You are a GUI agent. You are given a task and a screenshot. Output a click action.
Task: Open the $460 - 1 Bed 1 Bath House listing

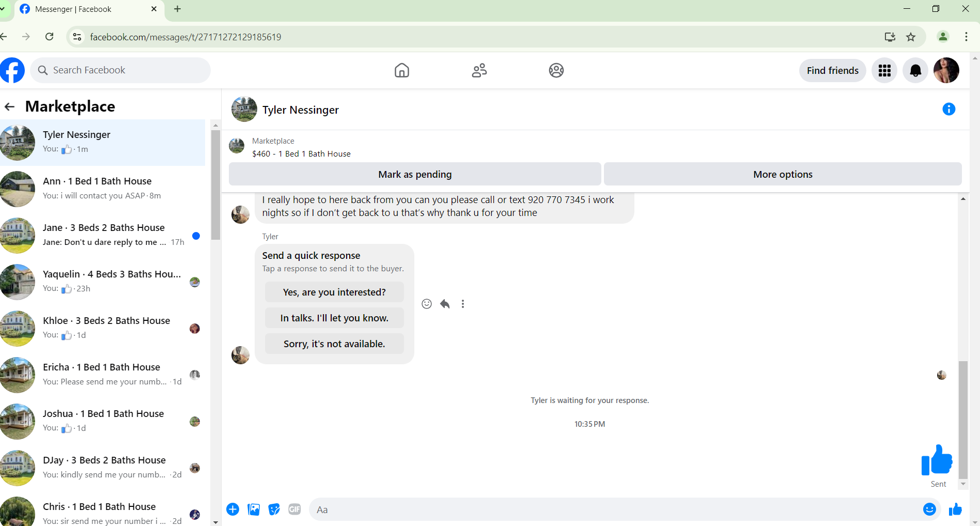pyautogui.click(x=301, y=154)
